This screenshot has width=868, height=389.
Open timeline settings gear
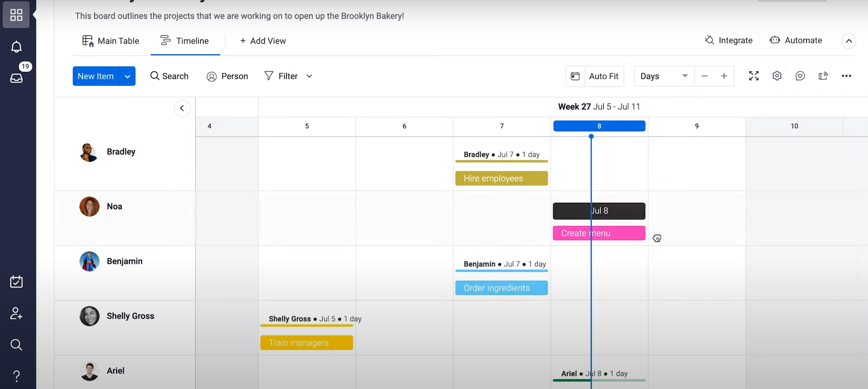(777, 76)
